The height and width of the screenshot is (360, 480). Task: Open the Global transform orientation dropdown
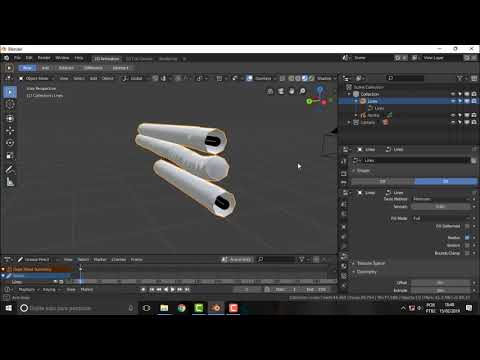(134, 78)
